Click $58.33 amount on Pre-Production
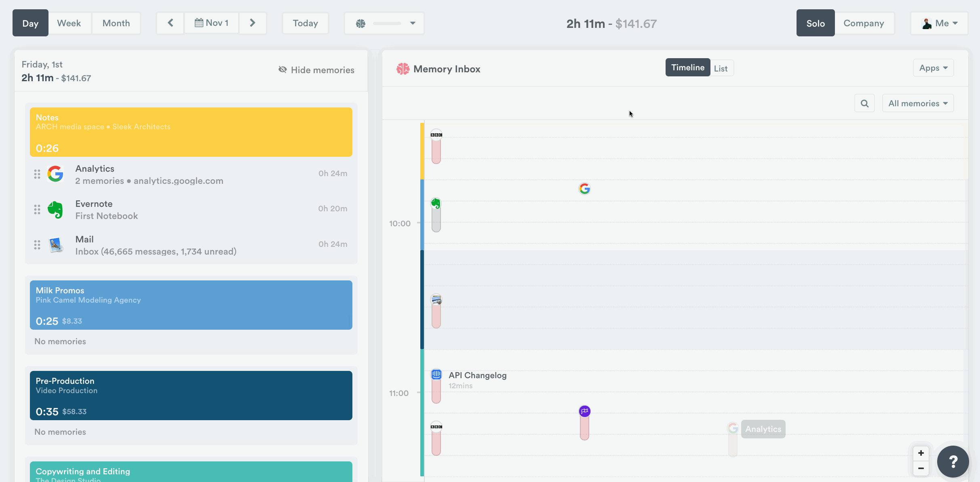Screen dimensions: 980x482 [74, 412]
